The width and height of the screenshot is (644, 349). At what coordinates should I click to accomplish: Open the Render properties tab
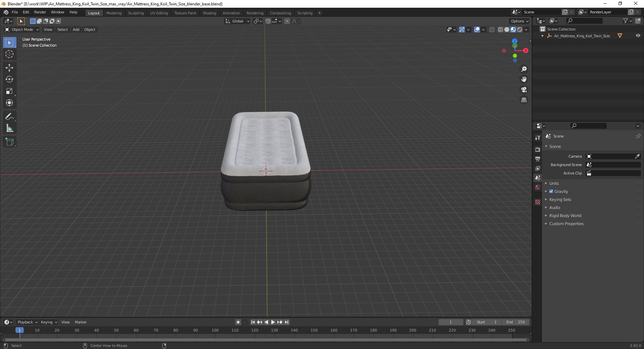click(x=538, y=149)
